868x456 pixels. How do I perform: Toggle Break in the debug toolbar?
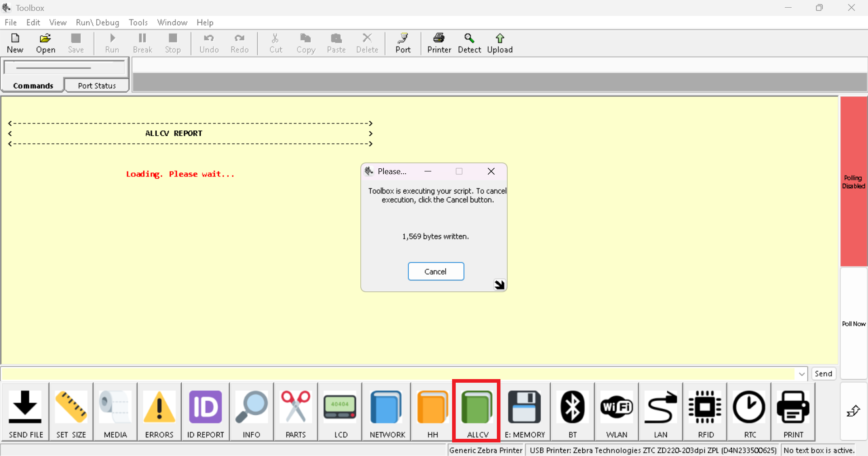tap(142, 43)
